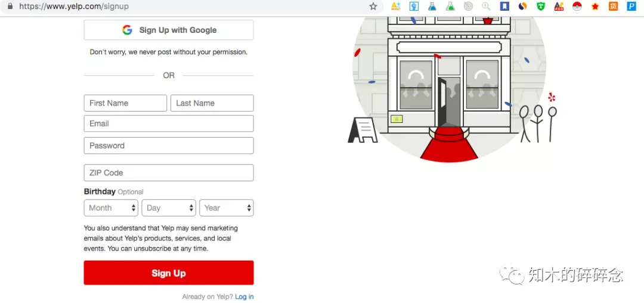Open the blue bookmark ribbon extension
Viewport: 644px width, 303px height.
point(504,6)
